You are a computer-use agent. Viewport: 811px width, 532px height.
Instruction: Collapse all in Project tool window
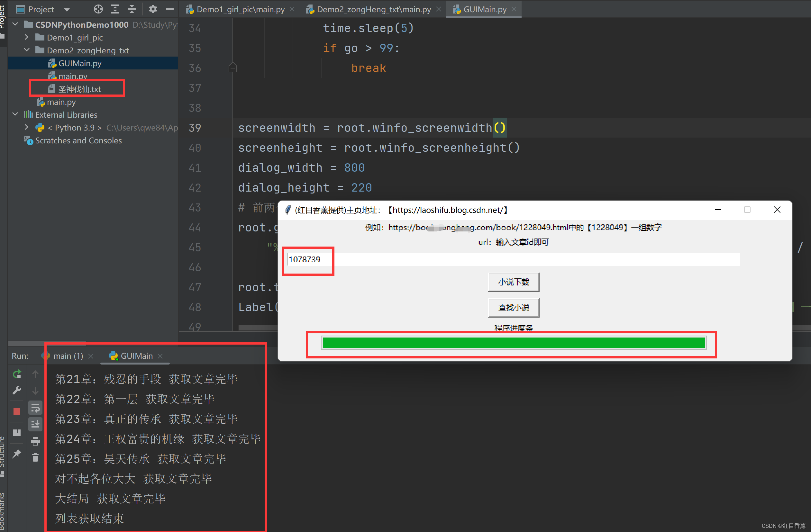point(132,9)
